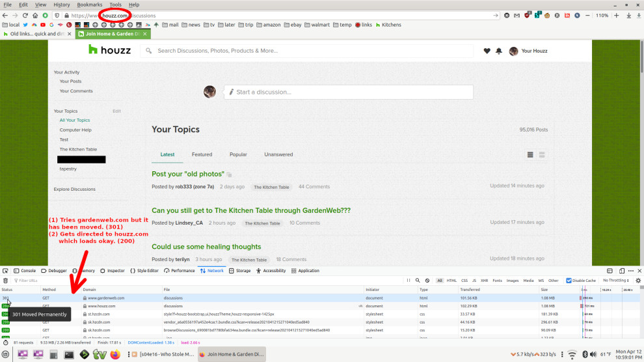Open the Twitter bookmark icon
The image size is (644, 362).
[x=25, y=25]
